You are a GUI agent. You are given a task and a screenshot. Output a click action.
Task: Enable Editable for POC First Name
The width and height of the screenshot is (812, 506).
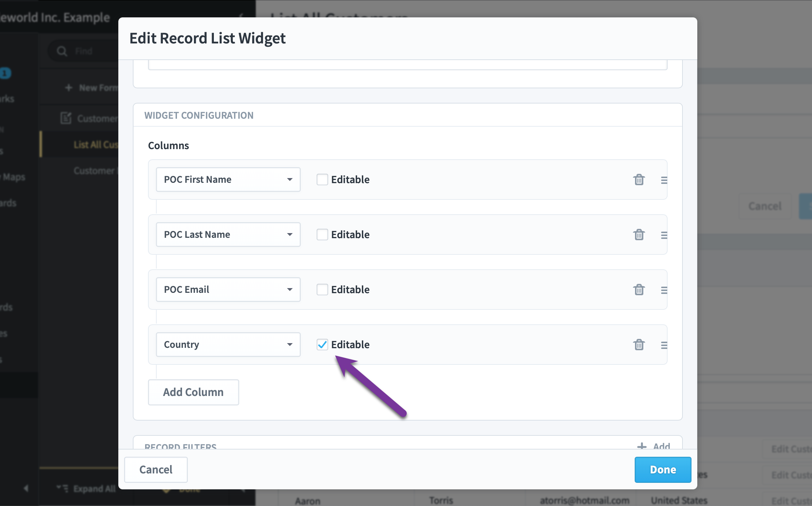tap(322, 180)
